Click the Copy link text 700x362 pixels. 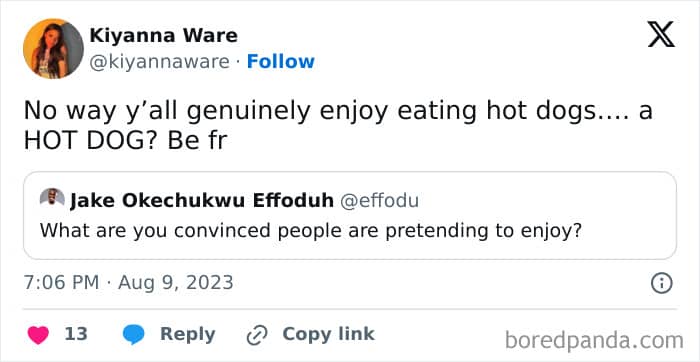(x=328, y=334)
